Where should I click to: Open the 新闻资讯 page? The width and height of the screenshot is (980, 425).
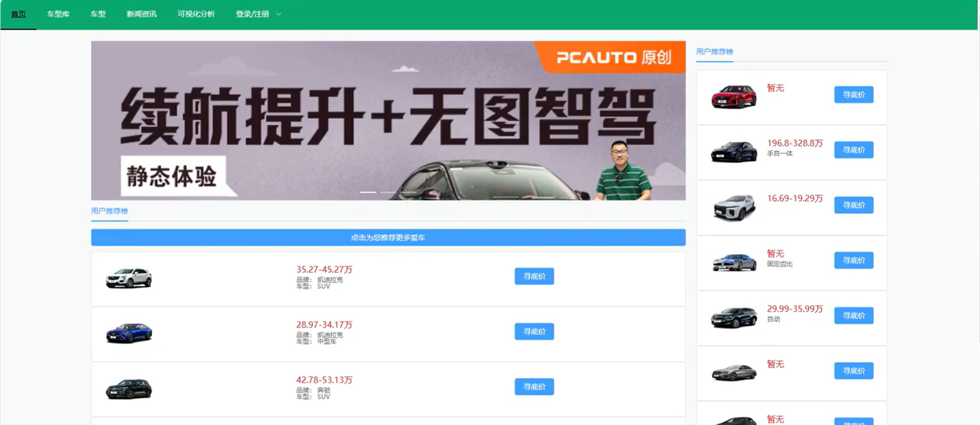coord(141,15)
